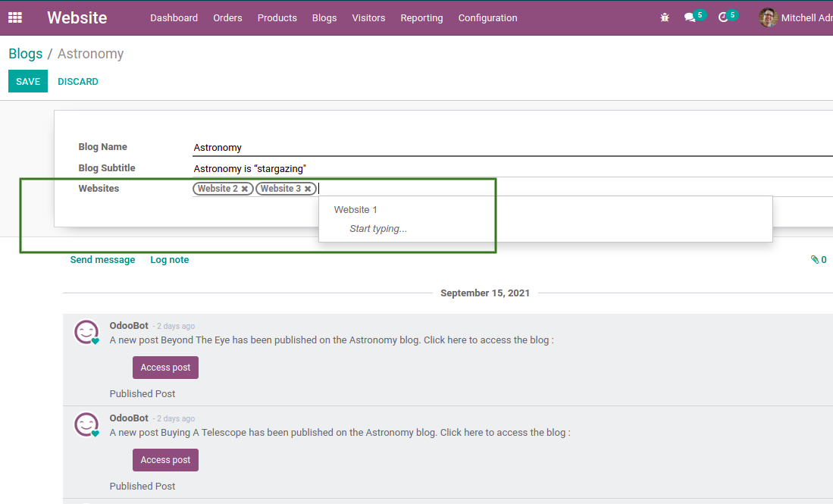
Task: Click the Save button
Action: 28,81
